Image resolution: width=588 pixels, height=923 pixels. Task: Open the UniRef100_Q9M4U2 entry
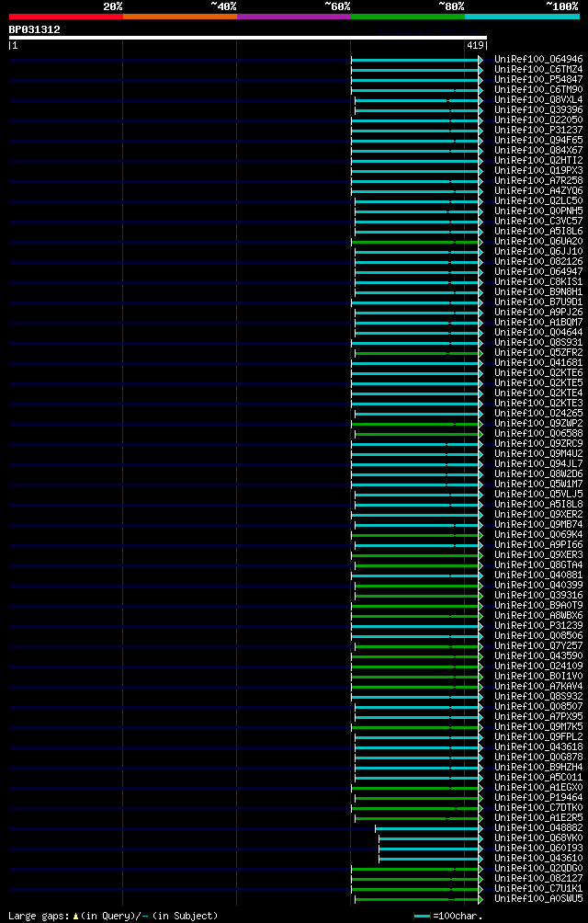coord(538,454)
